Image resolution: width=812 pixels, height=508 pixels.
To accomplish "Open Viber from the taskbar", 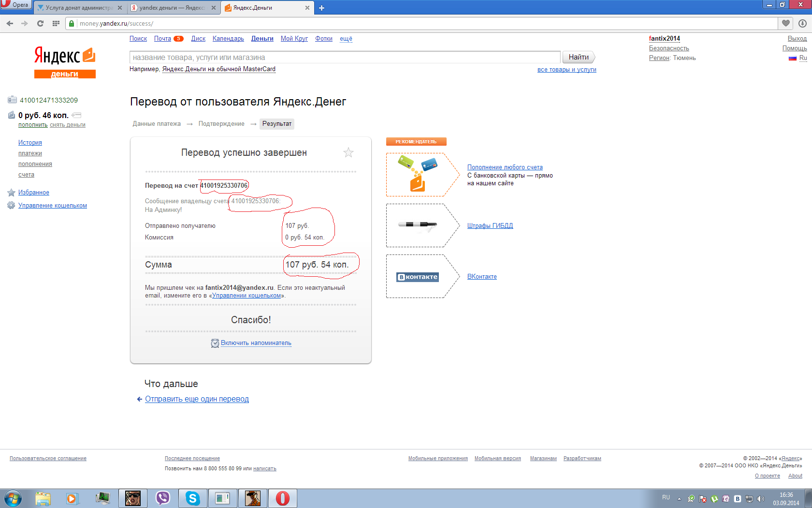I will click(x=163, y=498).
